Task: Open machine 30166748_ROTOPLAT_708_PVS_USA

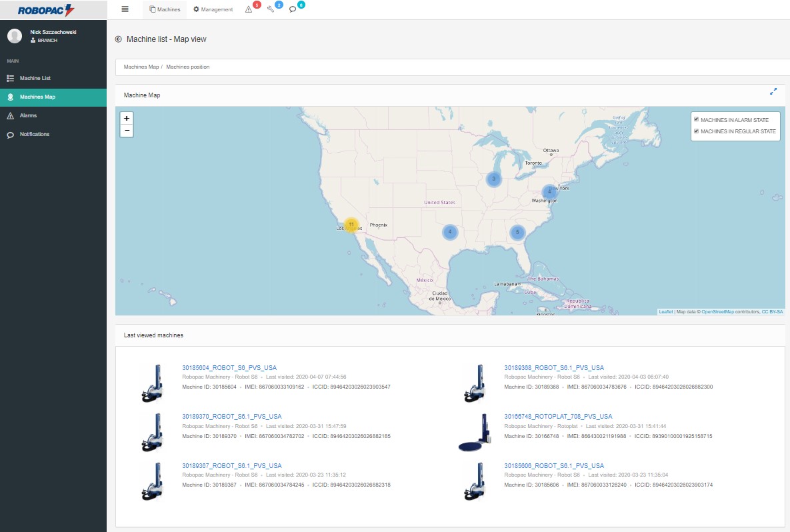Action: point(558,416)
